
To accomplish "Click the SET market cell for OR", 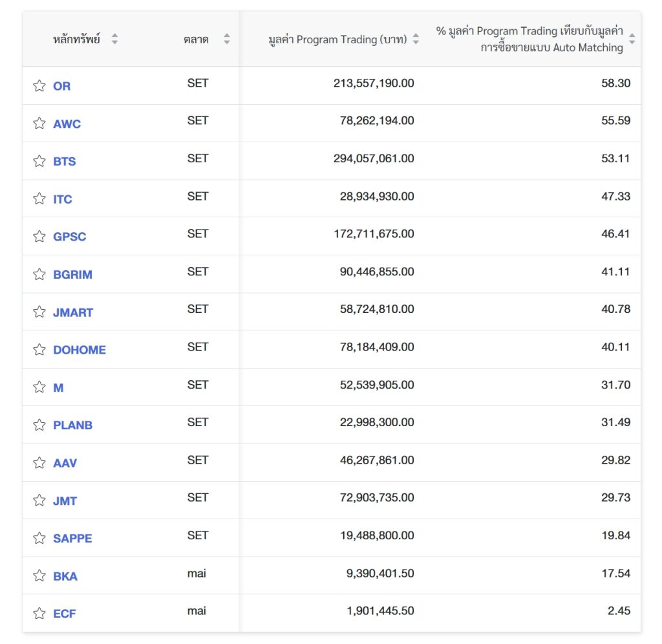I will 198,83.
